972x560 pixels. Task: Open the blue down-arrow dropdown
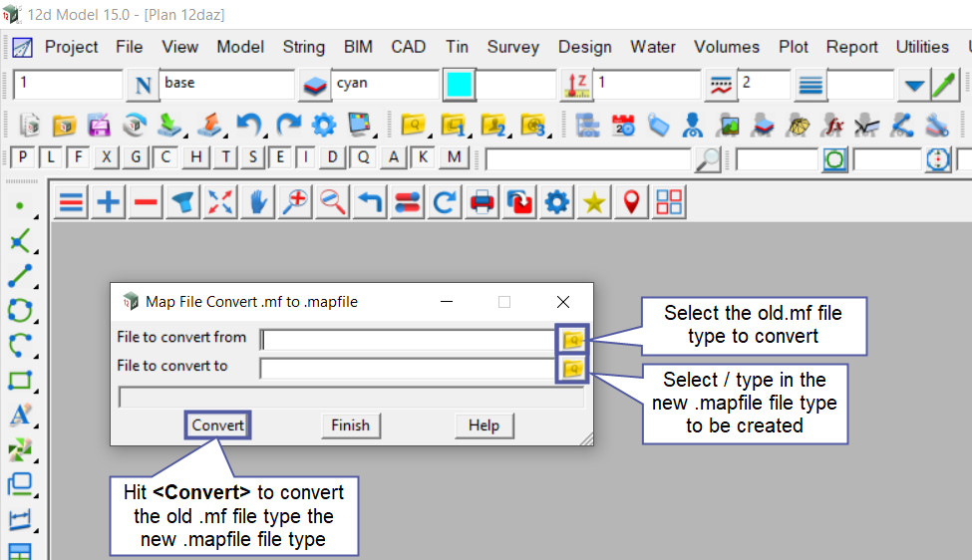point(913,86)
